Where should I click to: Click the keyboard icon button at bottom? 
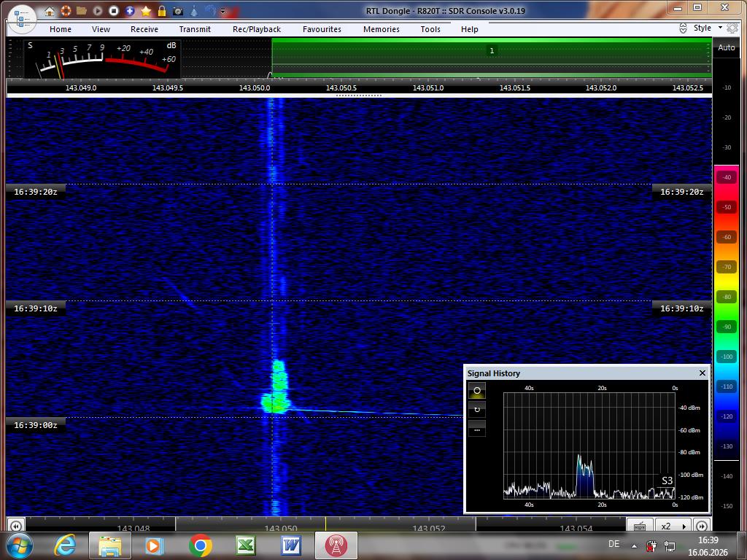tap(640, 526)
